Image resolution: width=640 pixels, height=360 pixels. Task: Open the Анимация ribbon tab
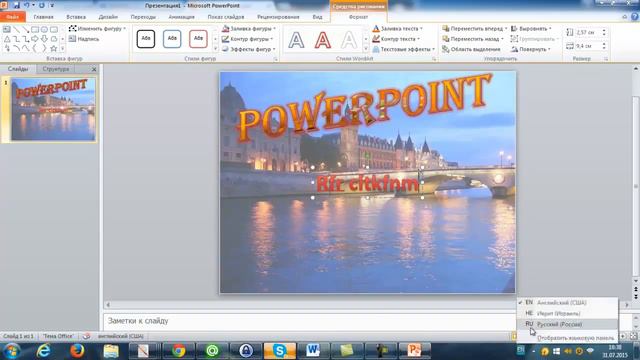pyautogui.click(x=182, y=17)
